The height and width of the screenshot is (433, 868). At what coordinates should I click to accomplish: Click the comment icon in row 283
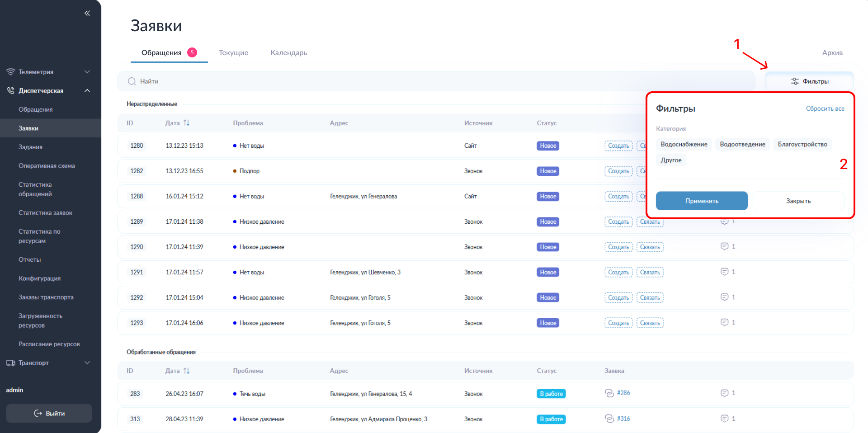pos(724,393)
